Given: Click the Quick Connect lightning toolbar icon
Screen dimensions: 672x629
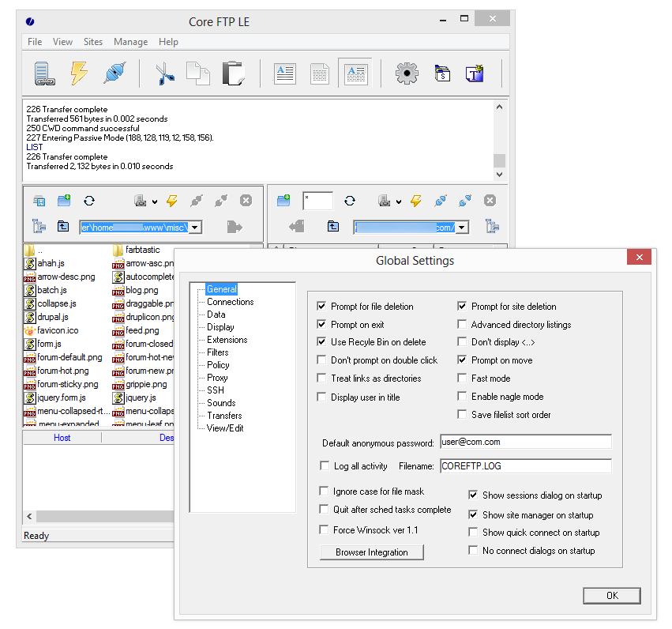Looking at the screenshot, I should (x=79, y=73).
